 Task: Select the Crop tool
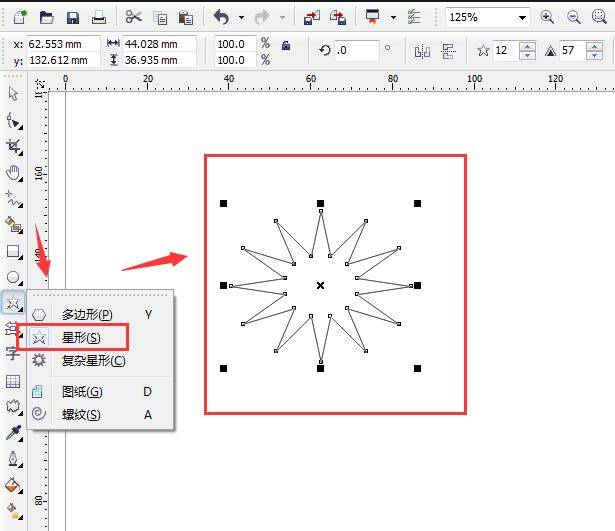[13, 146]
